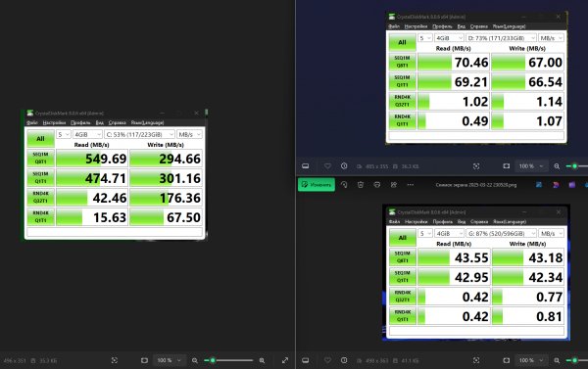Select the 549.69 read result
The width and height of the screenshot is (588, 369).
coord(92,159)
